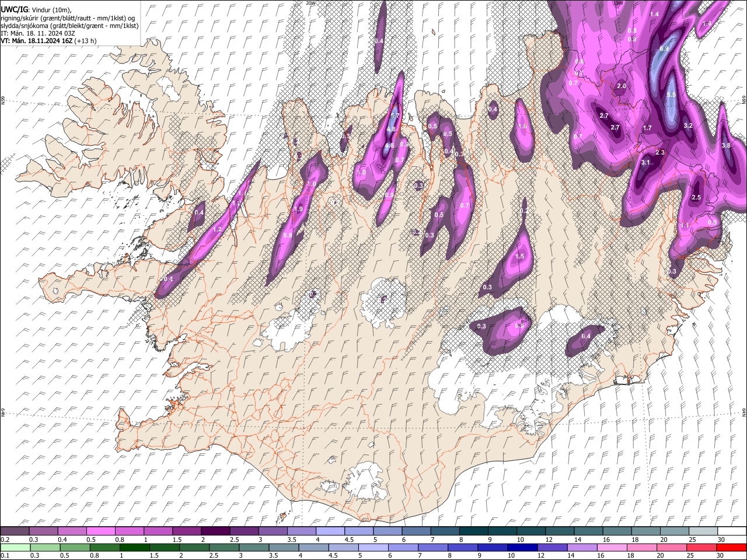Select the 'Vindur (10m)' header text

[50, 10]
